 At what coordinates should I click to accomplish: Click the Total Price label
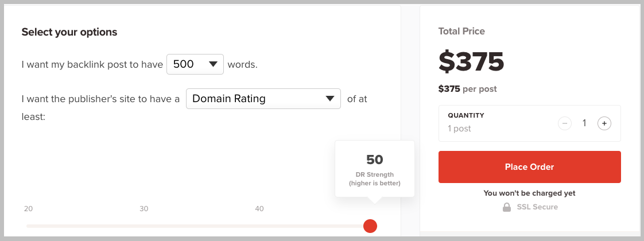click(461, 32)
